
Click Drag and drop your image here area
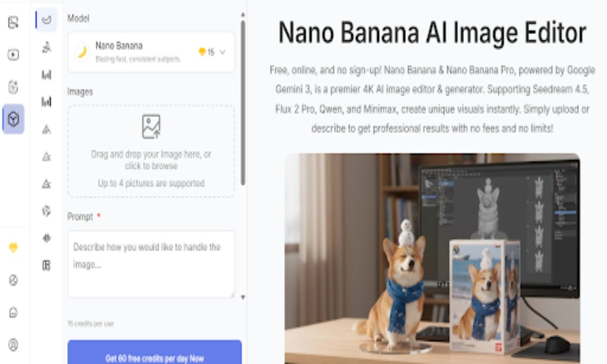(151, 151)
